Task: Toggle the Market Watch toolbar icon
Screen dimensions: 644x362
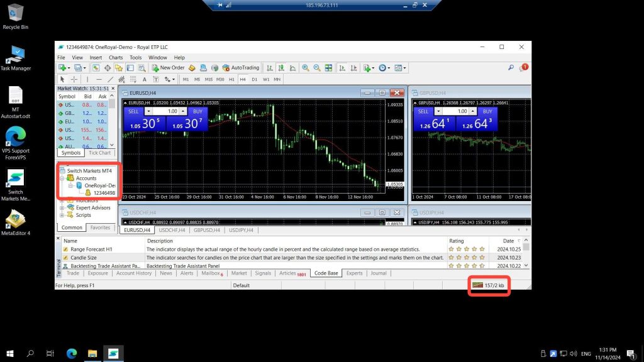Action: pyautogui.click(x=96, y=68)
